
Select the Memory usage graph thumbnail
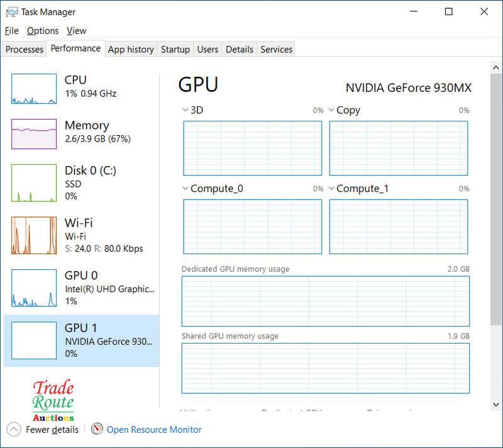(34, 134)
